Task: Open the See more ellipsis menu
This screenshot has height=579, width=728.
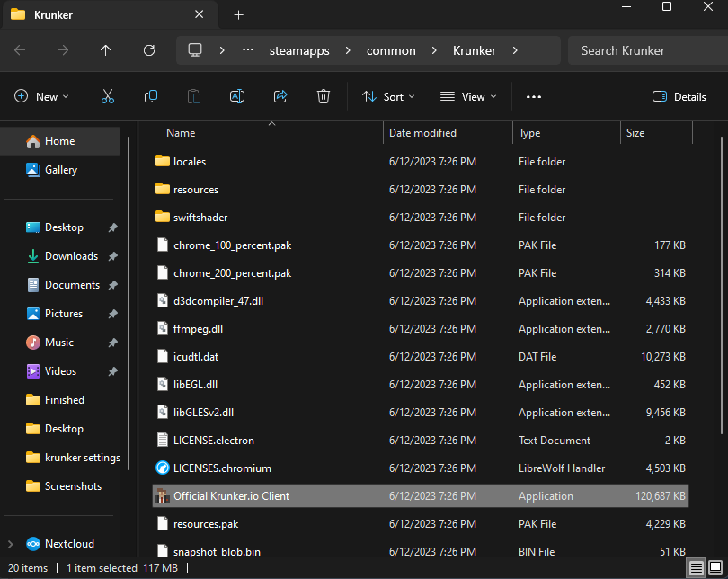Action: click(534, 96)
